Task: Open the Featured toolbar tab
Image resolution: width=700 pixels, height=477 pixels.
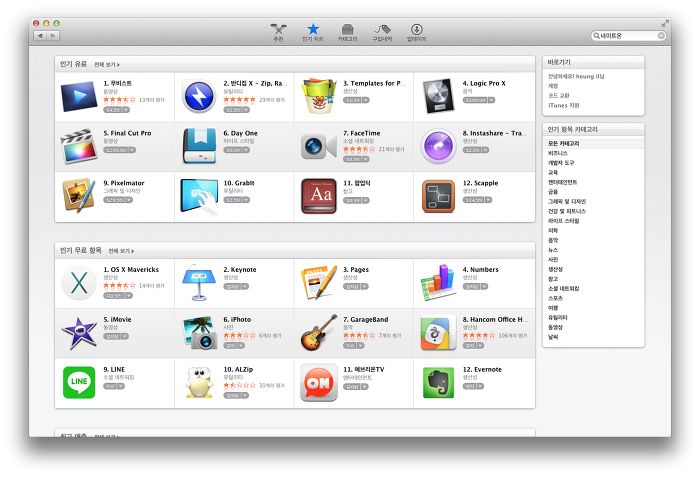Action: (x=278, y=33)
